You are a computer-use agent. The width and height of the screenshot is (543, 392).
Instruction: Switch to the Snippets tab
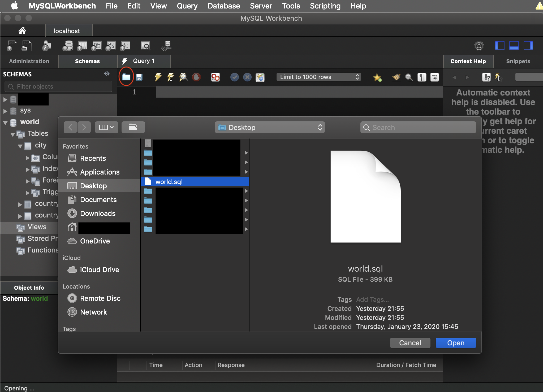pos(518,61)
